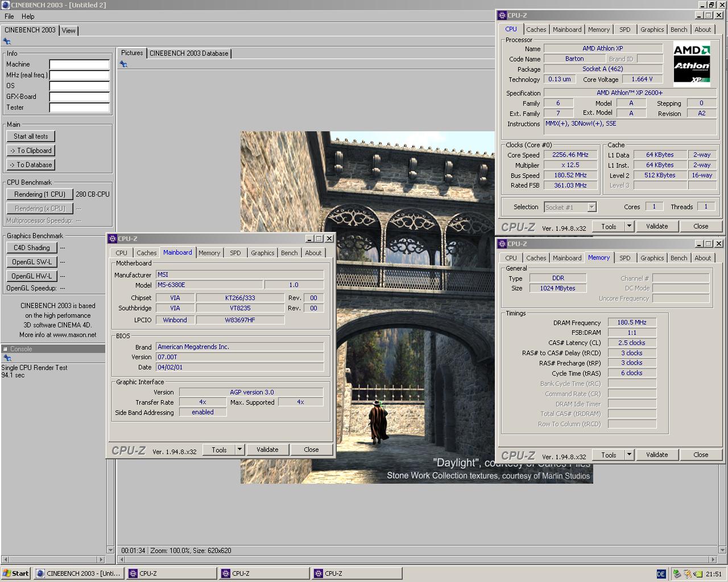Click the 2256.46 MHz Core Speed value
Image resolution: width=728 pixels, height=582 pixels.
click(570, 155)
